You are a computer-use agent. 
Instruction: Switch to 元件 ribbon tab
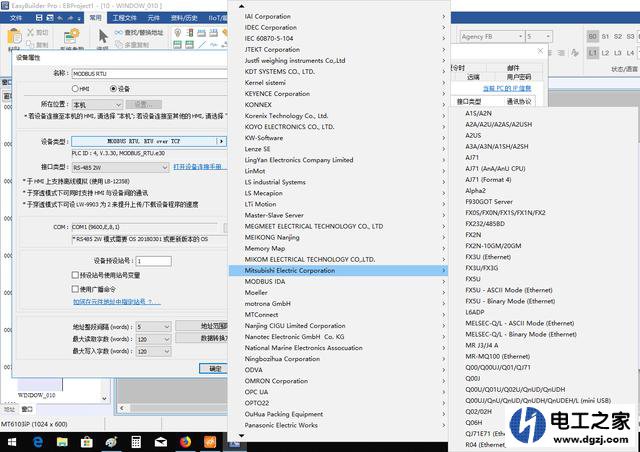(x=154, y=18)
